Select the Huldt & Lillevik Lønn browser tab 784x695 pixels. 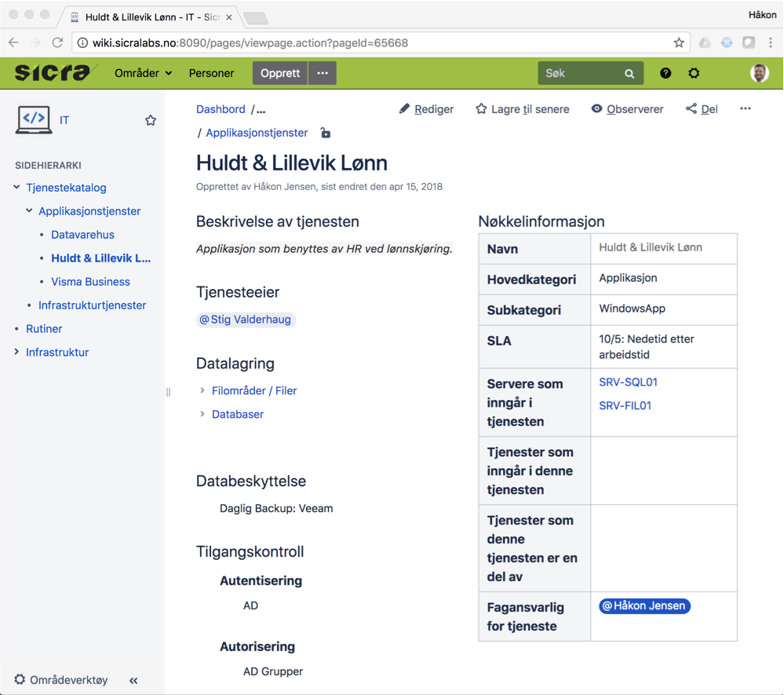tap(150, 17)
